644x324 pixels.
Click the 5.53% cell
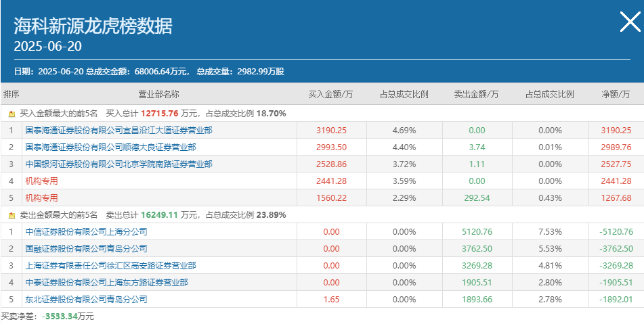(550, 248)
